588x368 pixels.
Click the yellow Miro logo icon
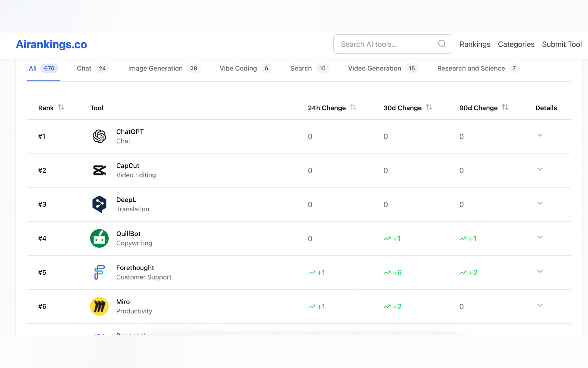(99, 306)
